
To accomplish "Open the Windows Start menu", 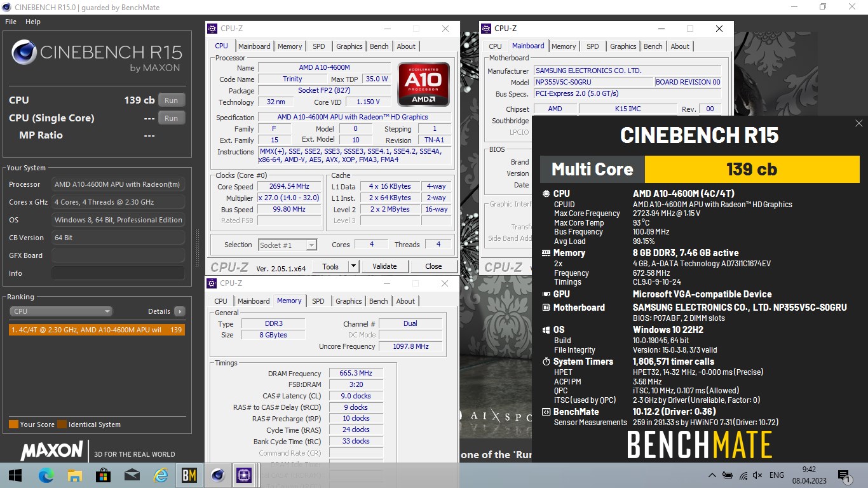I will pyautogui.click(x=15, y=475).
